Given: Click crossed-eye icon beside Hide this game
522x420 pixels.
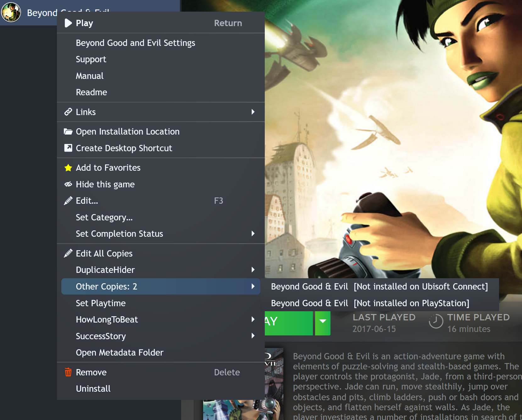Looking at the screenshot, I should (x=68, y=184).
